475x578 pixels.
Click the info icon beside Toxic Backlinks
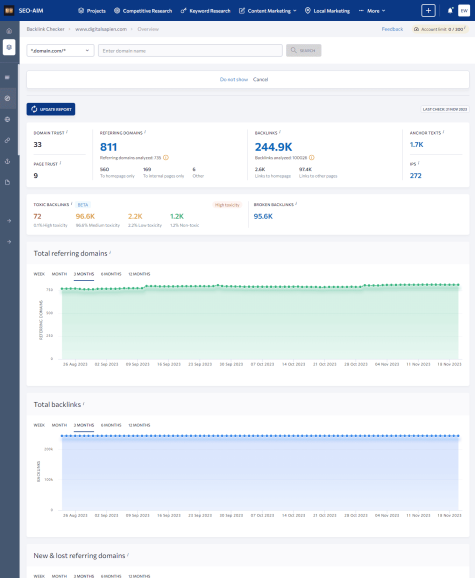[72, 203]
